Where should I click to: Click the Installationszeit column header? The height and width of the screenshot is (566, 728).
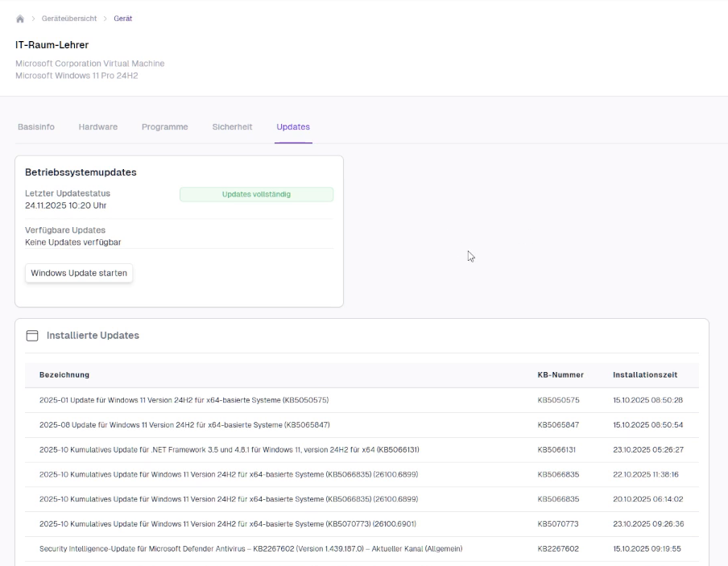pyautogui.click(x=645, y=375)
